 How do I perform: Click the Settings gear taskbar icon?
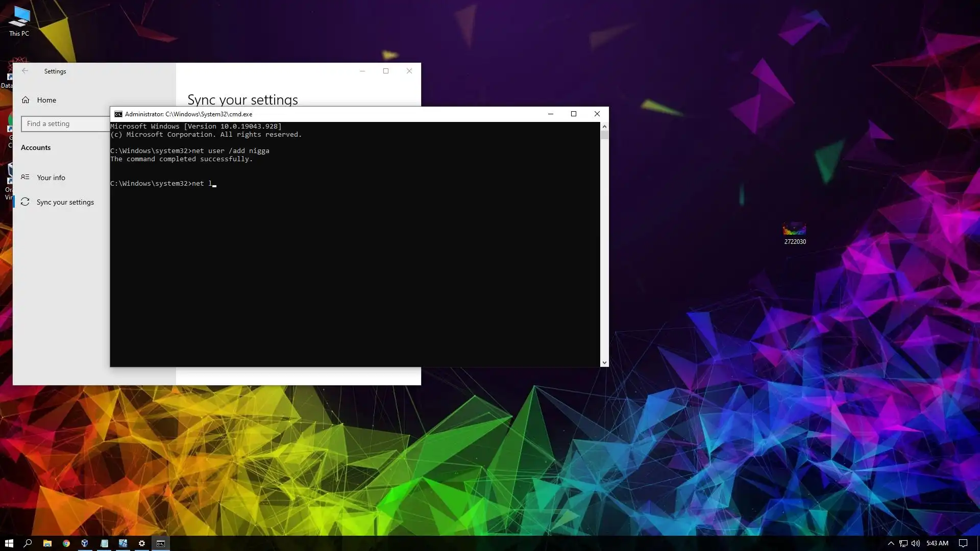[x=142, y=543]
